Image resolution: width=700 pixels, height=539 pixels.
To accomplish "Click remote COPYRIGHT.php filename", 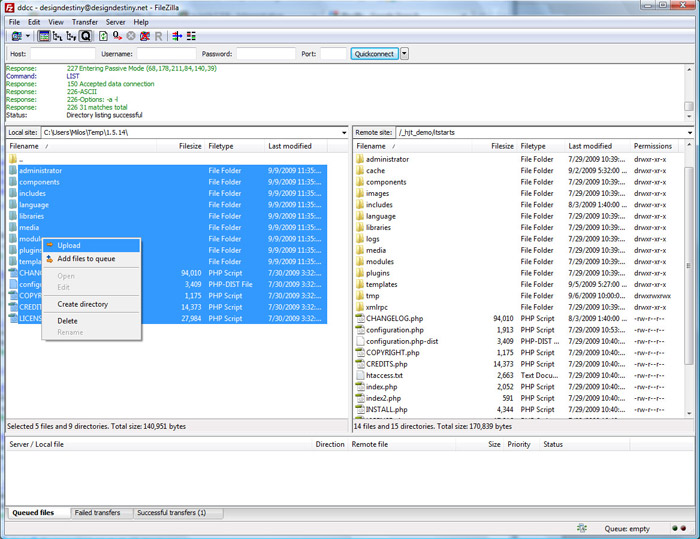I will coord(392,352).
